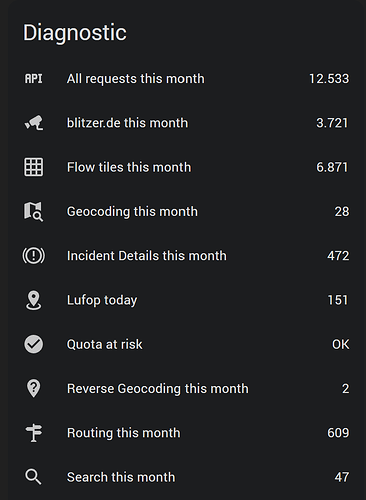Click the Reverse Geocoding value 2

tap(346, 389)
